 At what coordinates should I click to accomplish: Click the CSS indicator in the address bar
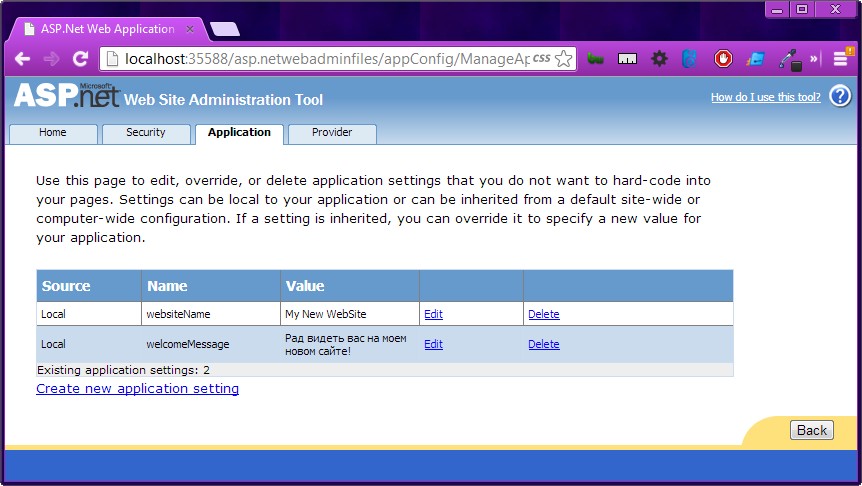(541, 58)
